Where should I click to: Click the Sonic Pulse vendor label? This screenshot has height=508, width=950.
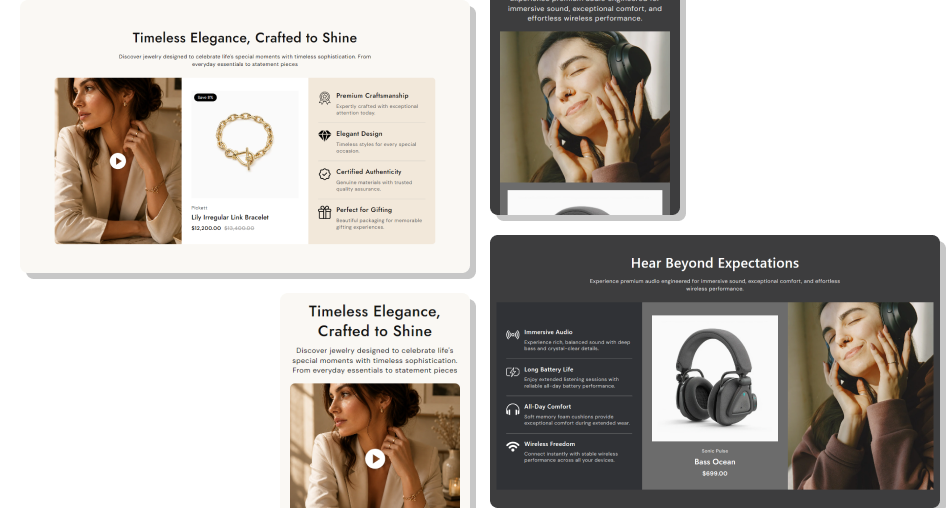click(714, 451)
